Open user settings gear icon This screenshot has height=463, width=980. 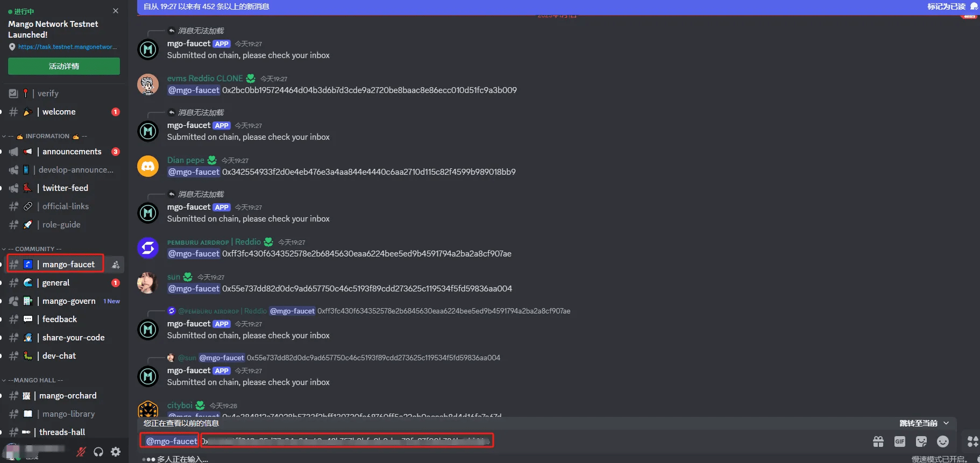click(116, 452)
